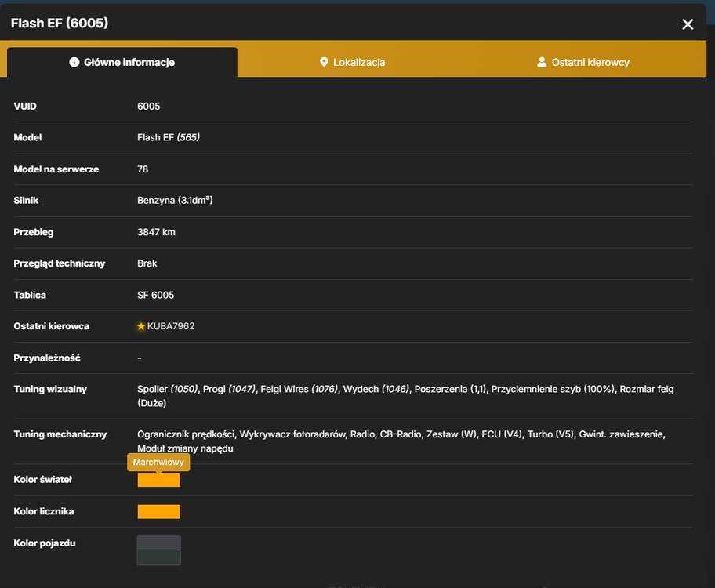Open the Ostatni kierowcy tab
Screen dimensions: 715x588
[583, 62]
